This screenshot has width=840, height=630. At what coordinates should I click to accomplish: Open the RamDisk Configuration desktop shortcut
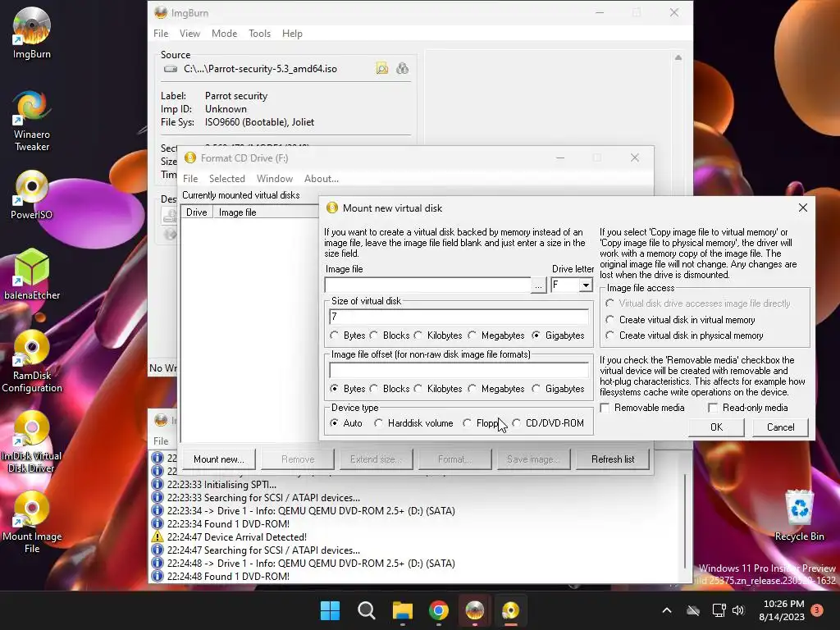click(x=32, y=361)
